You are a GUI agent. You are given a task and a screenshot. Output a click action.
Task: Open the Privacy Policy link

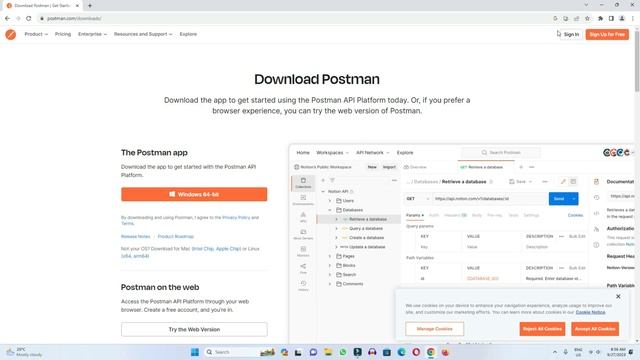[x=236, y=218]
